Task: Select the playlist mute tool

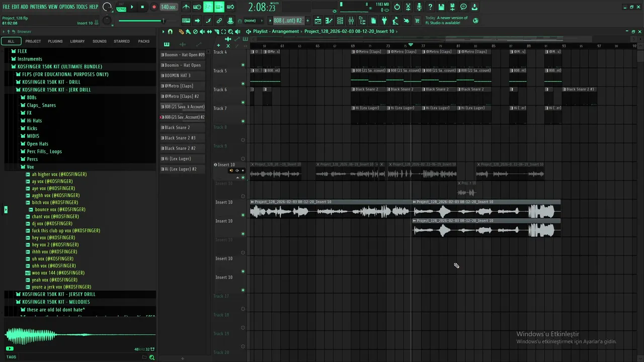Action: [x=202, y=32]
